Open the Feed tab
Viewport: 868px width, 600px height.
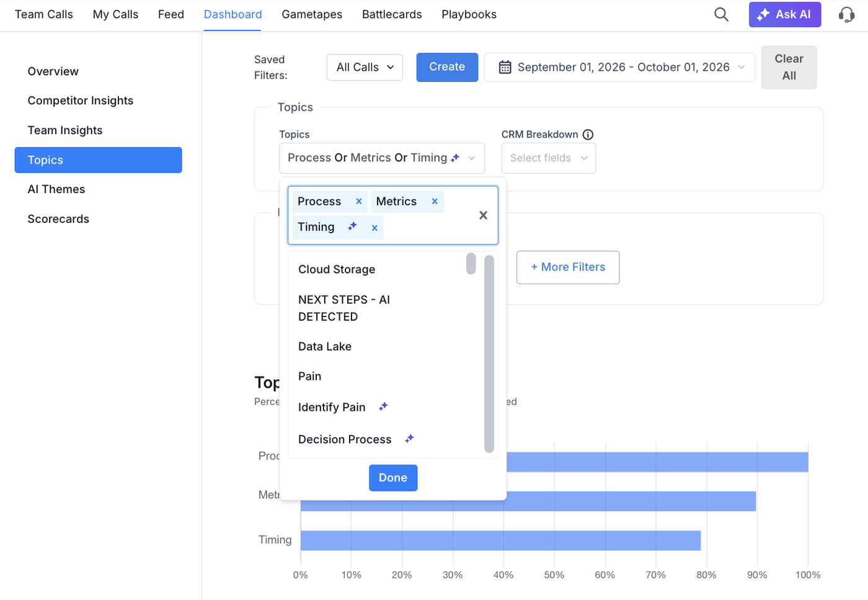tap(171, 14)
